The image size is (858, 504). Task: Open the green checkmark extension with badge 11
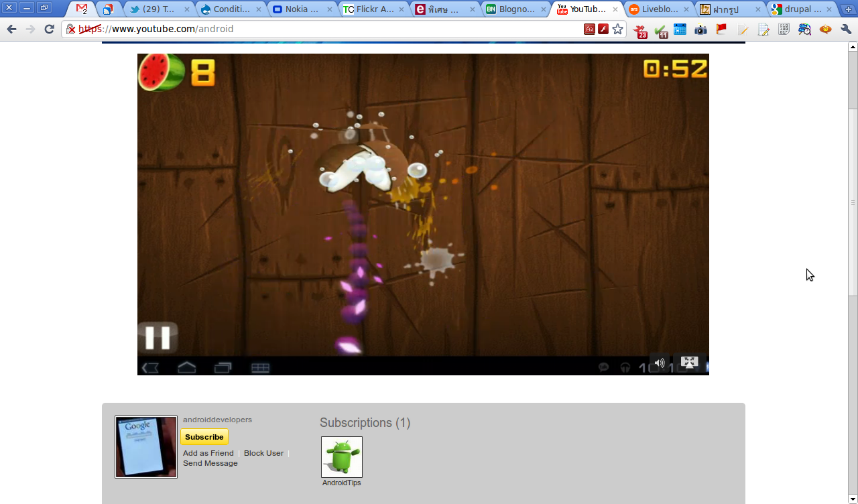coord(661,30)
